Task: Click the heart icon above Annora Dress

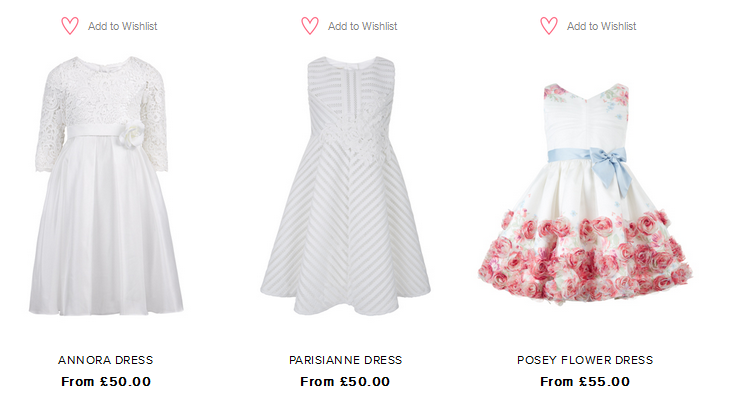Action: pyautogui.click(x=70, y=26)
